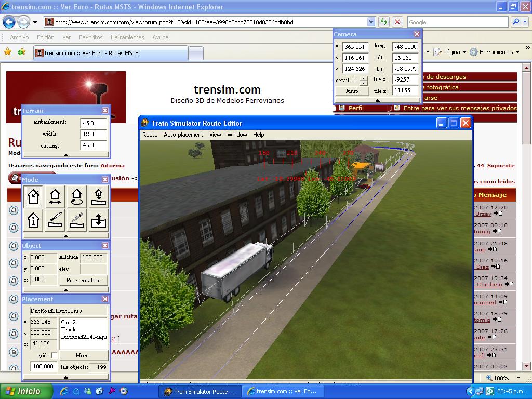This screenshot has width=532, height=399.
Task: Select the object info mode icon
Action: (33, 220)
